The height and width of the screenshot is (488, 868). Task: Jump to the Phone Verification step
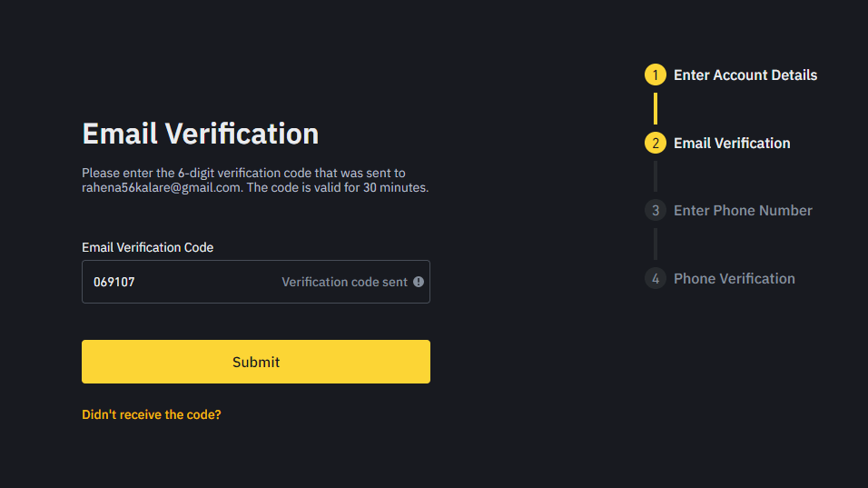click(734, 278)
